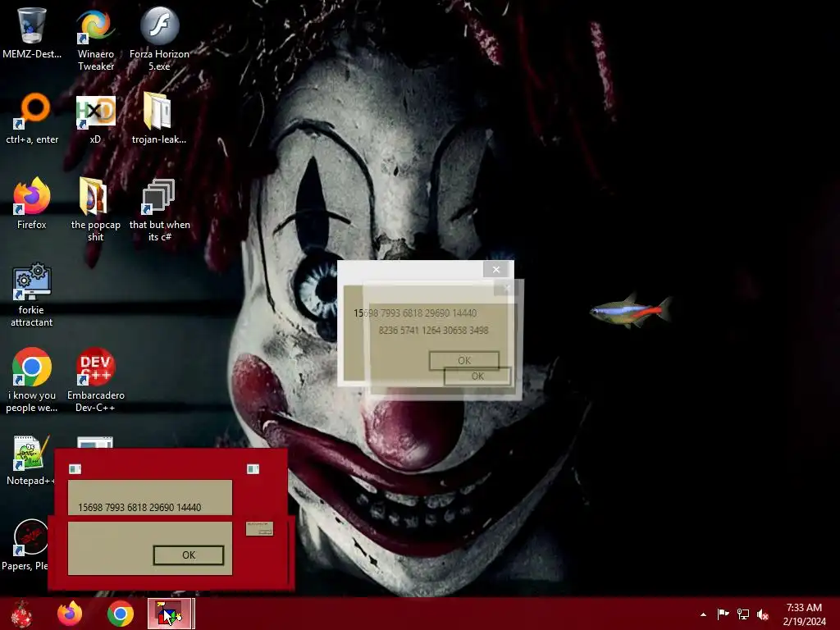
Task: Show hidden system tray icons
Action: (x=703, y=614)
